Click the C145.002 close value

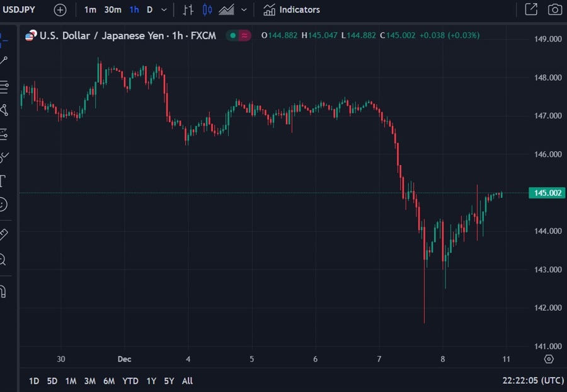398,35
